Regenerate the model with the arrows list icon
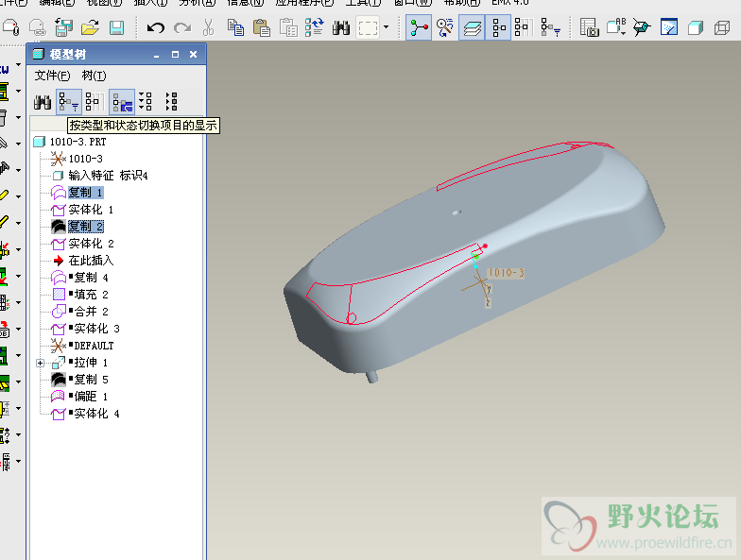The height and width of the screenshot is (560, 741). pyautogui.click(x=314, y=28)
